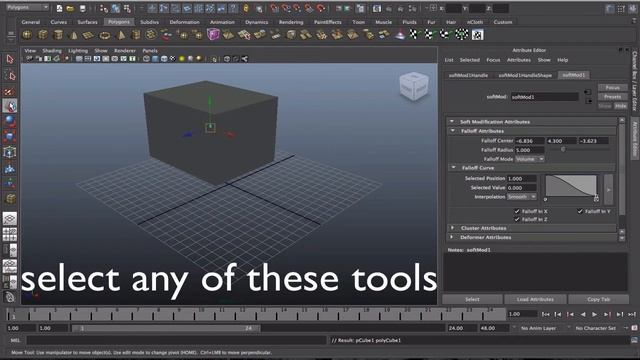Open the Falloff Mode Volume dropdown

pyautogui.click(x=529, y=159)
